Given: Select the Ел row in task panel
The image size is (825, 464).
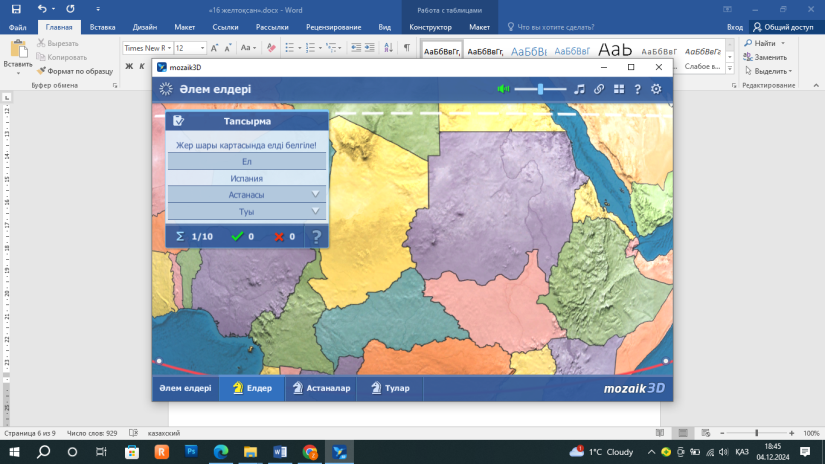Looking at the screenshot, I should [x=246, y=162].
